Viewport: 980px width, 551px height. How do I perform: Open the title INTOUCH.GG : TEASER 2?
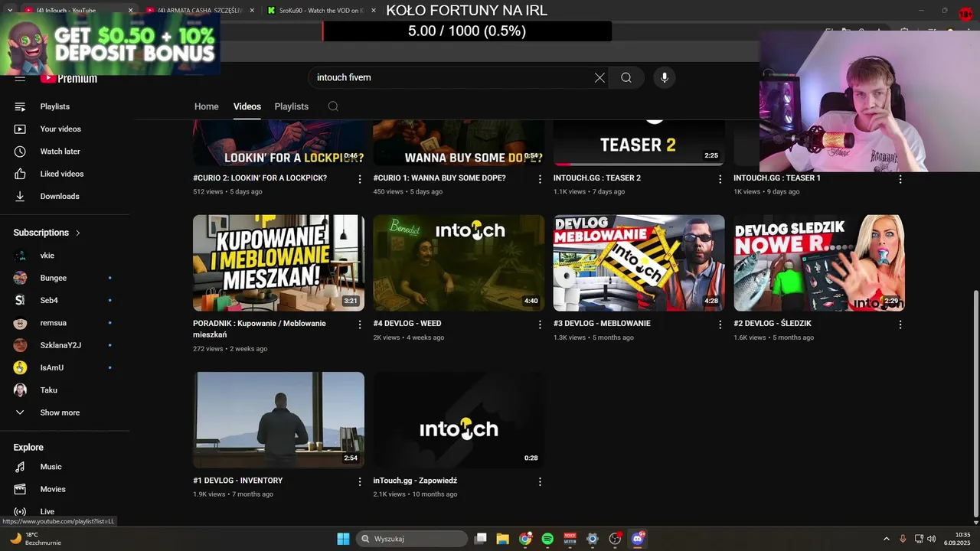[597, 178]
